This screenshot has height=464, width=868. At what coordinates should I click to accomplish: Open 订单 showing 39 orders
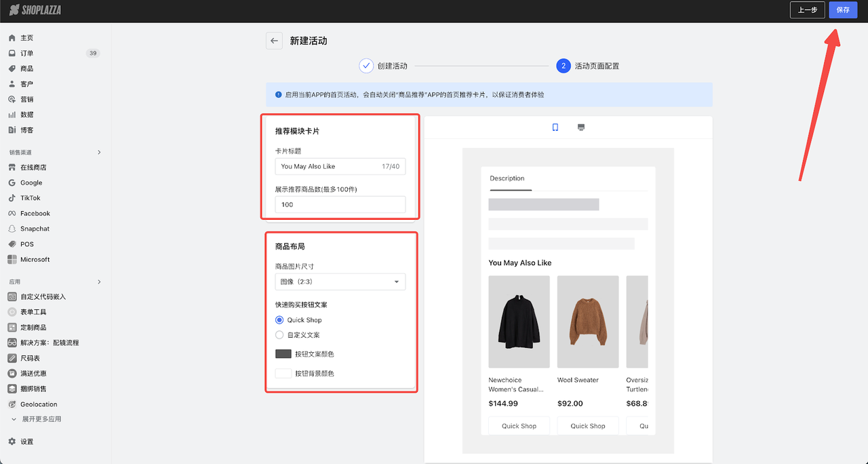pyautogui.click(x=24, y=53)
